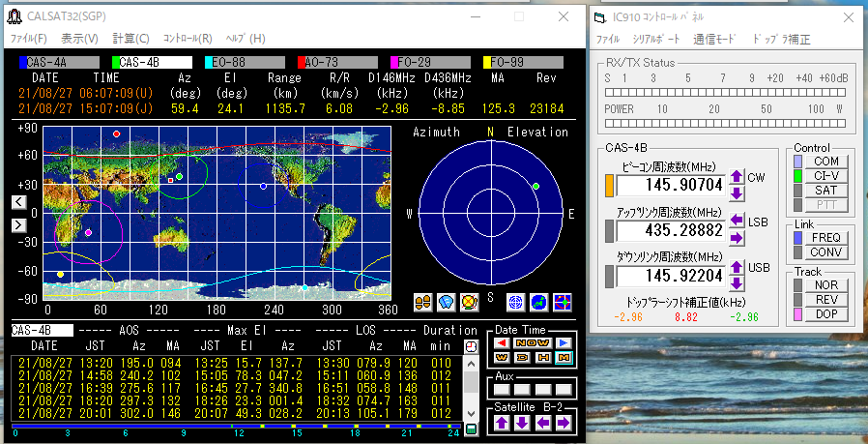Screen dimensions: 868x444
Task: Click Satellite left purple arrow
Action: point(543,423)
